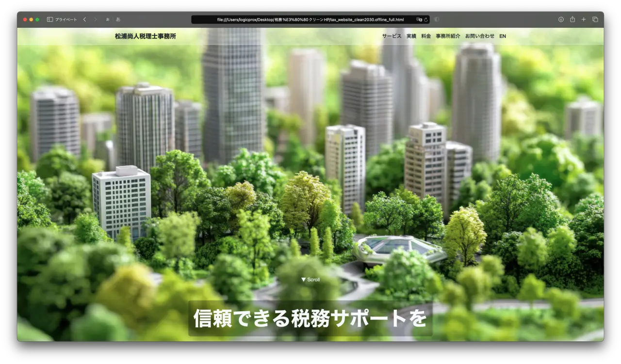Go to the 料金 pricing section

pos(426,36)
